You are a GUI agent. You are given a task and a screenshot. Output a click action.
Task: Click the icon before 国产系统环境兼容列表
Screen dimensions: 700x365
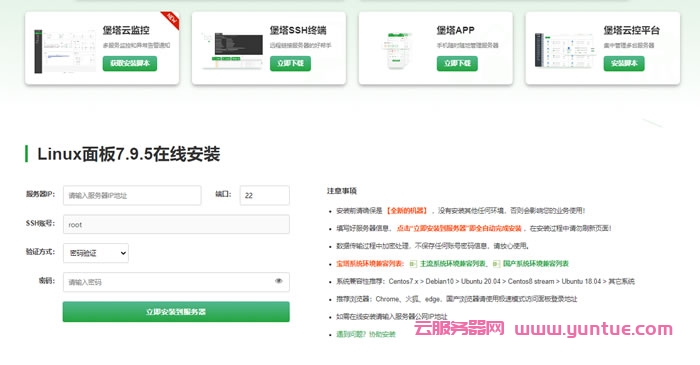pyautogui.click(x=496, y=264)
